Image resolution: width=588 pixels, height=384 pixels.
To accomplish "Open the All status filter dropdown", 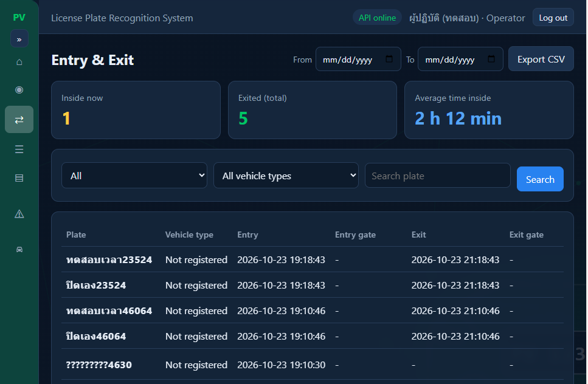I will point(134,176).
